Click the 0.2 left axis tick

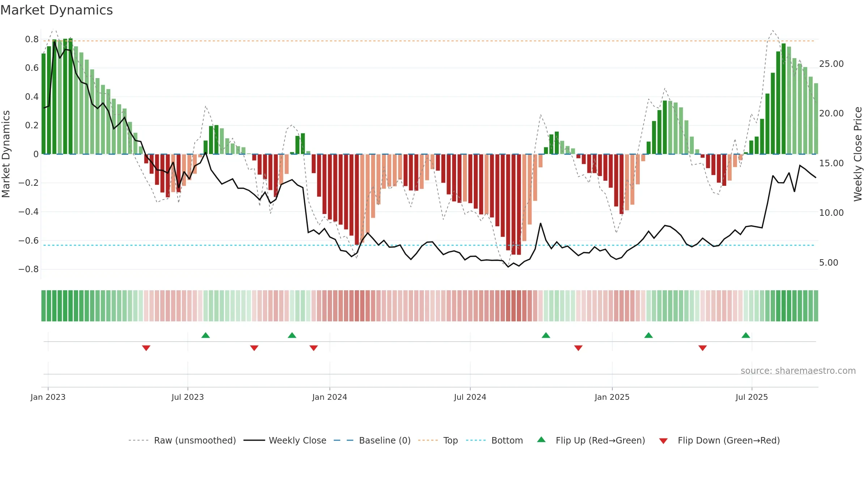32,125
